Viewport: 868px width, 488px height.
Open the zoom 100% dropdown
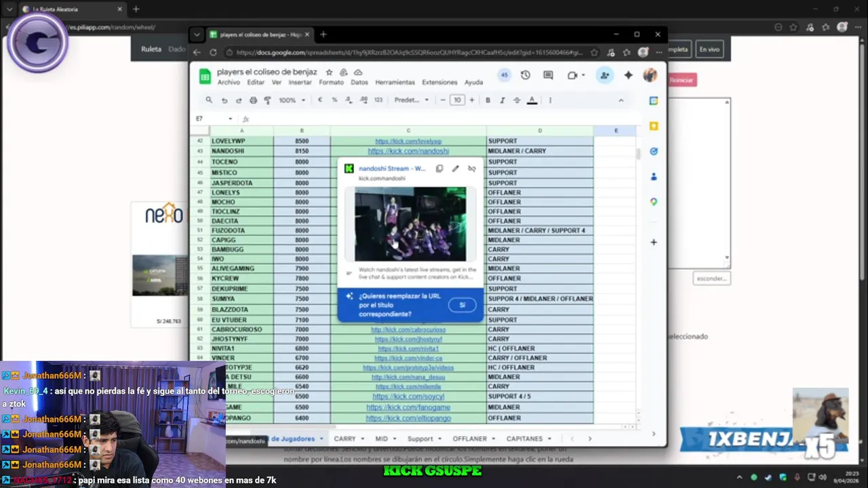click(x=292, y=100)
